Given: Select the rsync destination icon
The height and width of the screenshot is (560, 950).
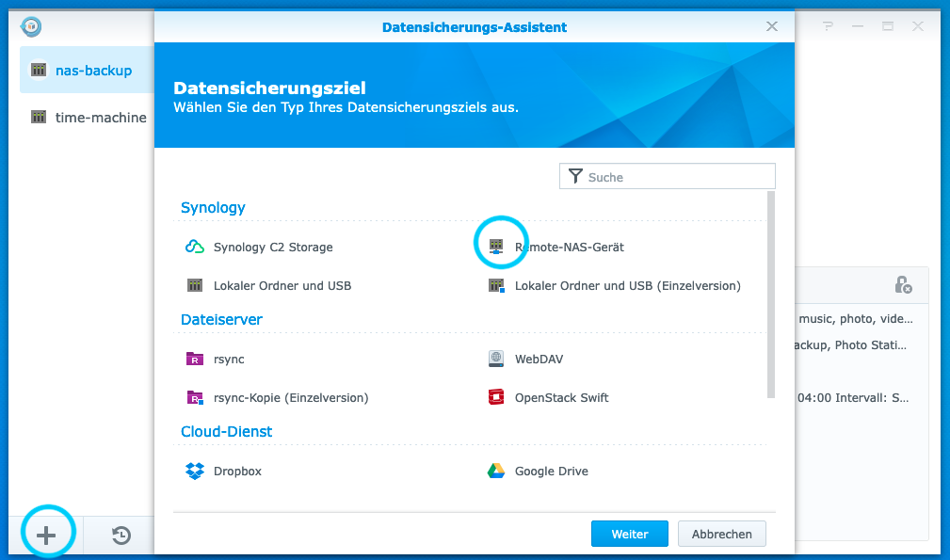Looking at the screenshot, I should pyautogui.click(x=195, y=360).
